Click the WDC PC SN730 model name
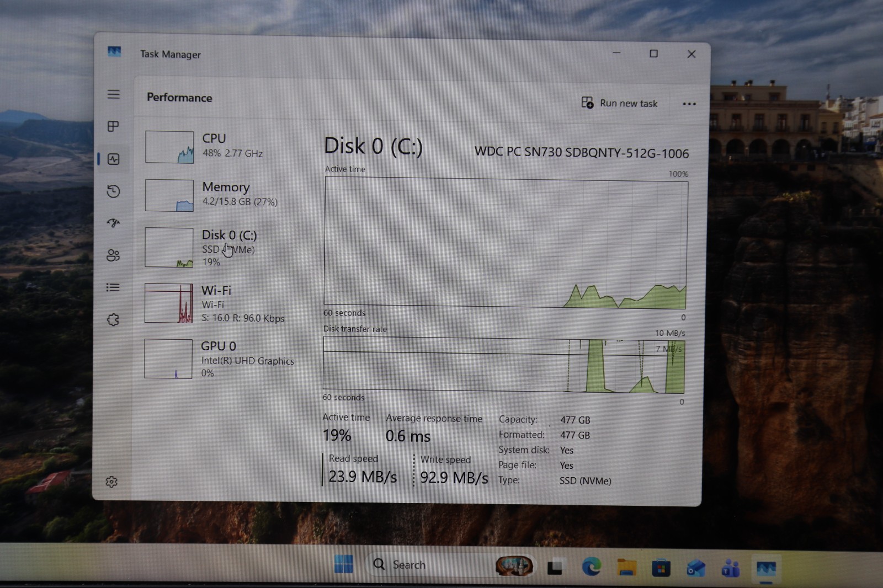 pyautogui.click(x=582, y=152)
